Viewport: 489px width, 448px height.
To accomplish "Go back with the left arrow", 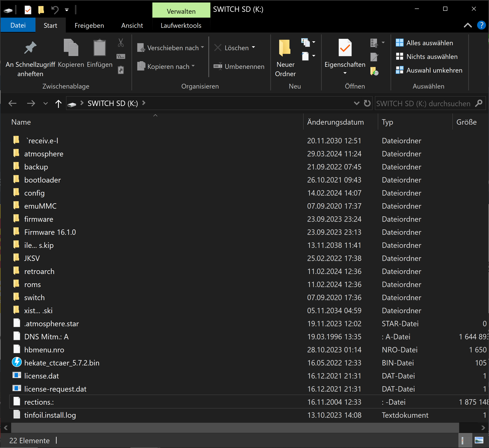I will (x=12, y=103).
